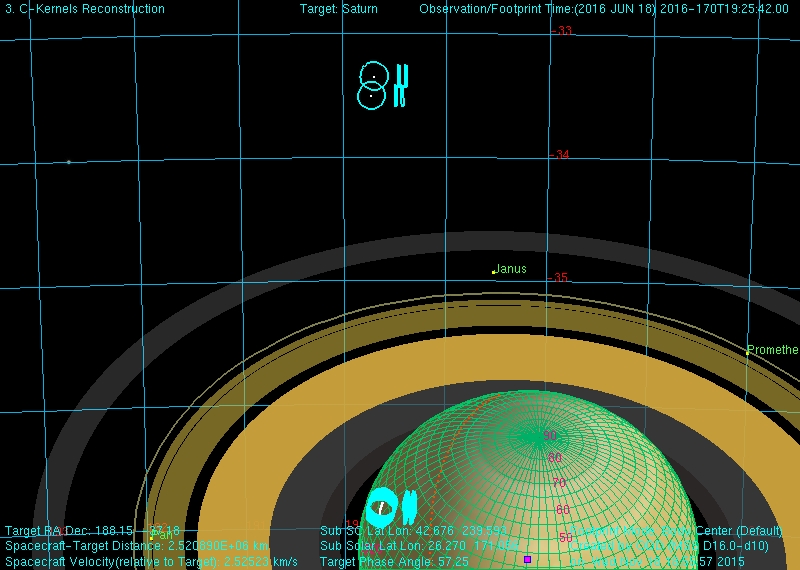The width and height of the screenshot is (800, 570).
Task: Click the Sub Solar Lat Lon readout
Action: pyautogui.click(x=419, y=546)
